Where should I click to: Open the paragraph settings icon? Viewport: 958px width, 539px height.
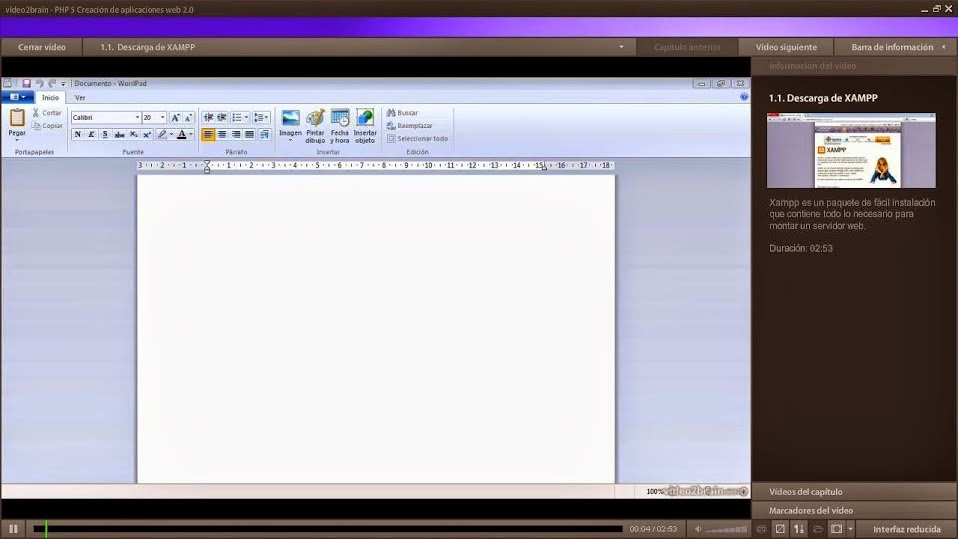[x=264, y=134]
